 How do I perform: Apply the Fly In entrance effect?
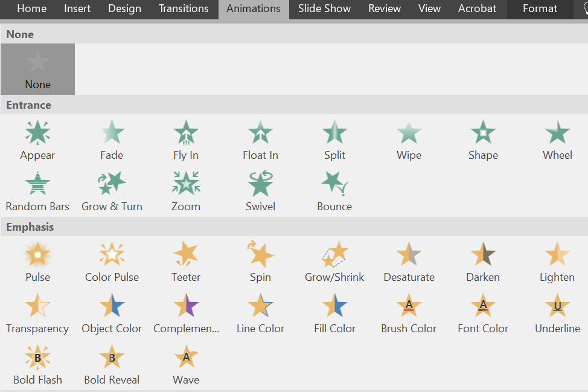[x=186, y=140]
